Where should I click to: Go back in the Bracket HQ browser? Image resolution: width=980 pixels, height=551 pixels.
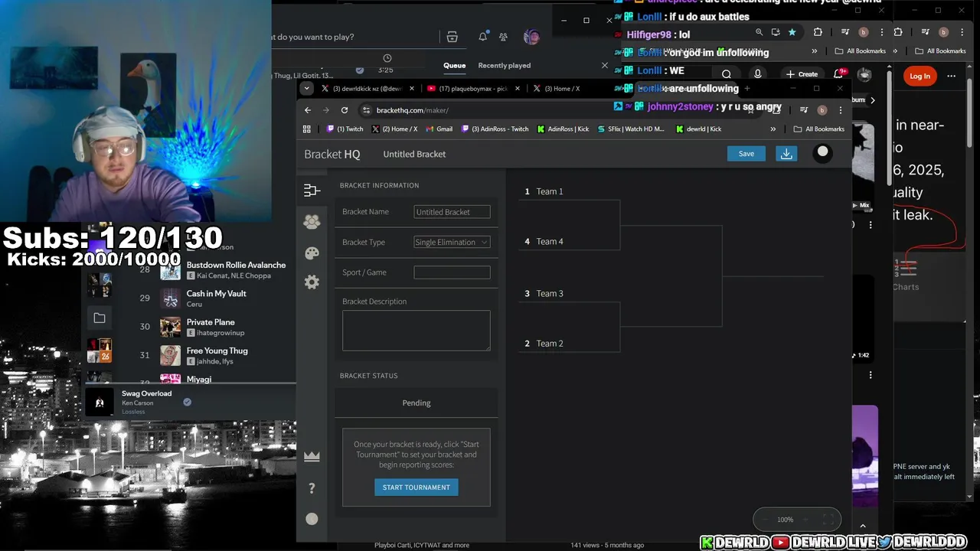coord(308,110)
